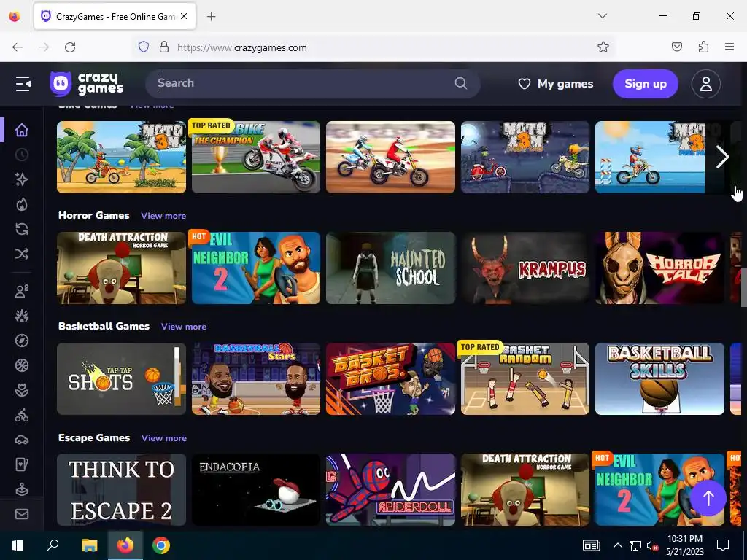Open the flower-shaped category sidebar icon
This screenshot has height=560, width=747.
click(21, 390)
